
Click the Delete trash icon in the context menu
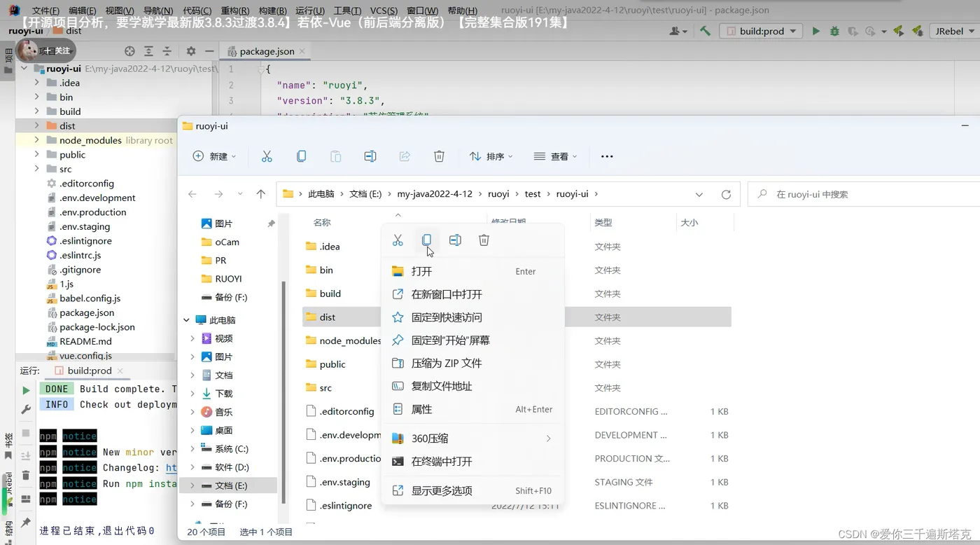484,240
